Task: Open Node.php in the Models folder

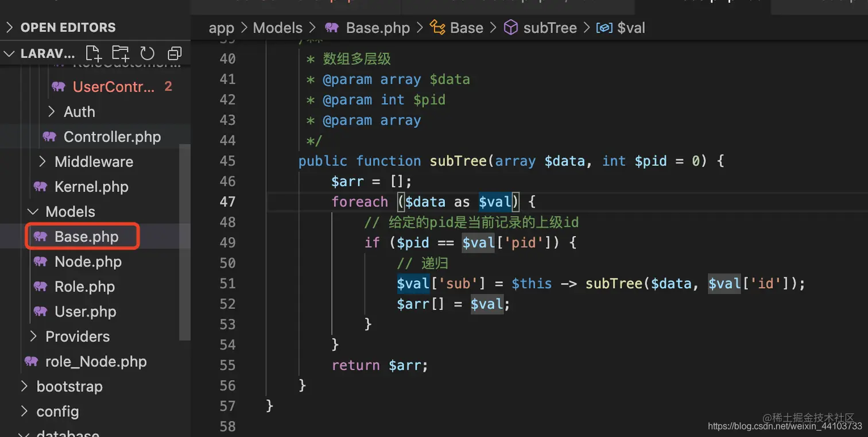Action: (x=88, y=262)
